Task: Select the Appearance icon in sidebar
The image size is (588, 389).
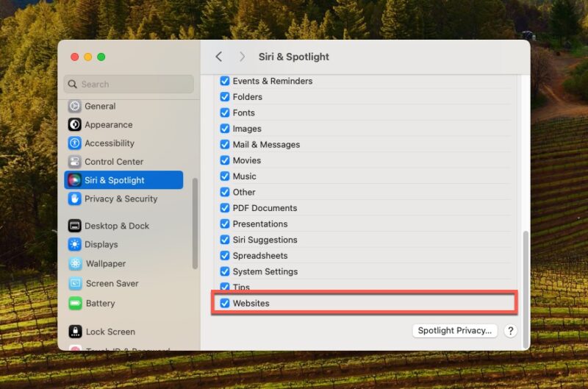Action: point(75,124)
